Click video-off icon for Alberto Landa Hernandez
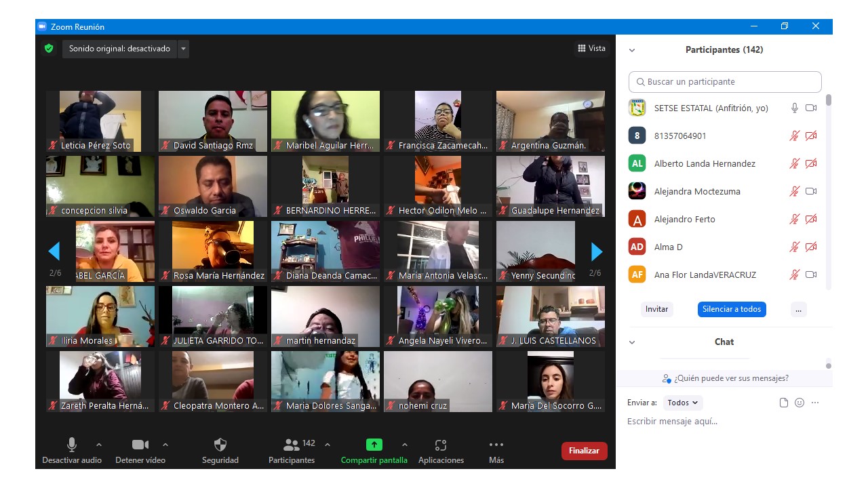The width and height of the screenshot is (868, 488). pos(811,163)
